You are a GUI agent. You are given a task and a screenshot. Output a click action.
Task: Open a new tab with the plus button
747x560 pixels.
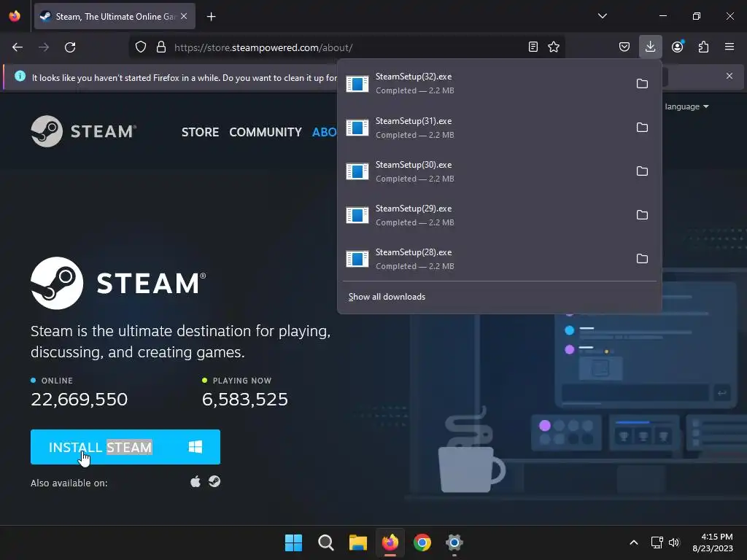[211, 17]
